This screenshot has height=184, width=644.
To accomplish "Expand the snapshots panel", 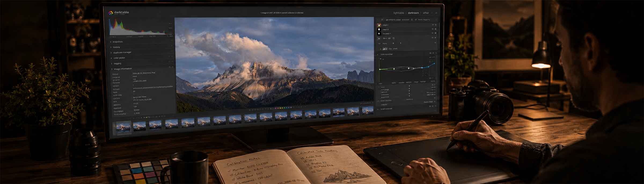I will tap(117, 42).
